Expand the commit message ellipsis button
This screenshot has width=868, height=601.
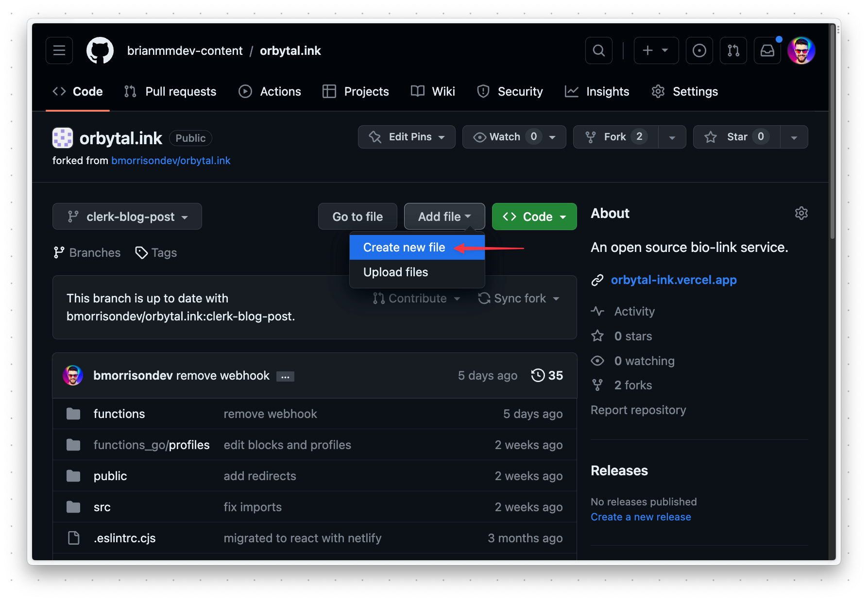(285, 376)
